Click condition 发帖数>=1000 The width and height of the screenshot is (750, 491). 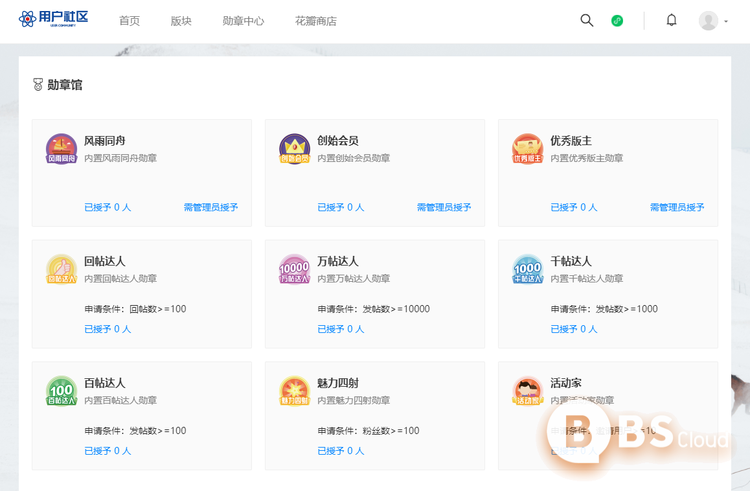point(627,309)
